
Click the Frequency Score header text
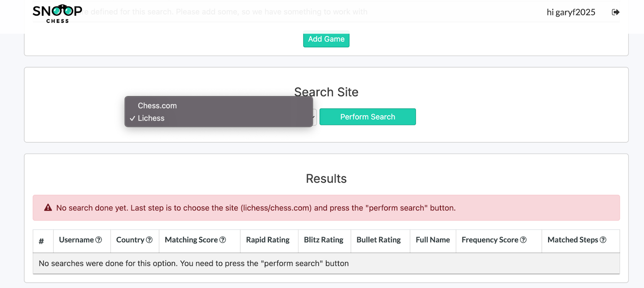[x=490, y=240]
